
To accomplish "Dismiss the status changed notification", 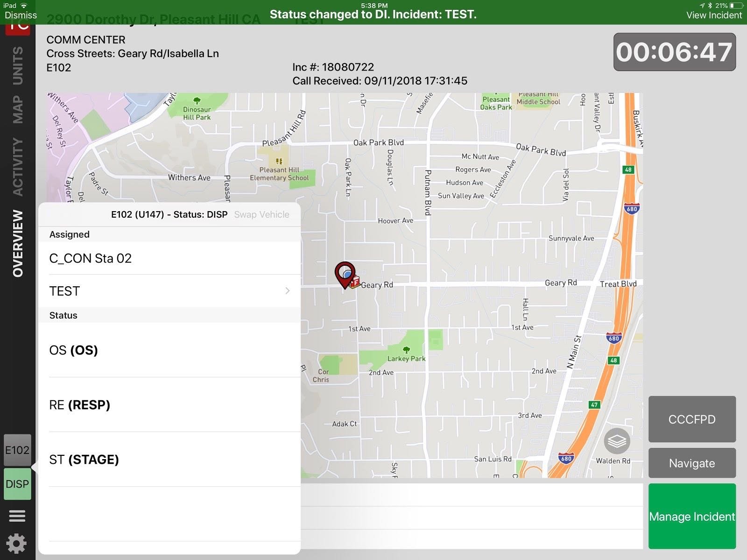I will [21, 15].
